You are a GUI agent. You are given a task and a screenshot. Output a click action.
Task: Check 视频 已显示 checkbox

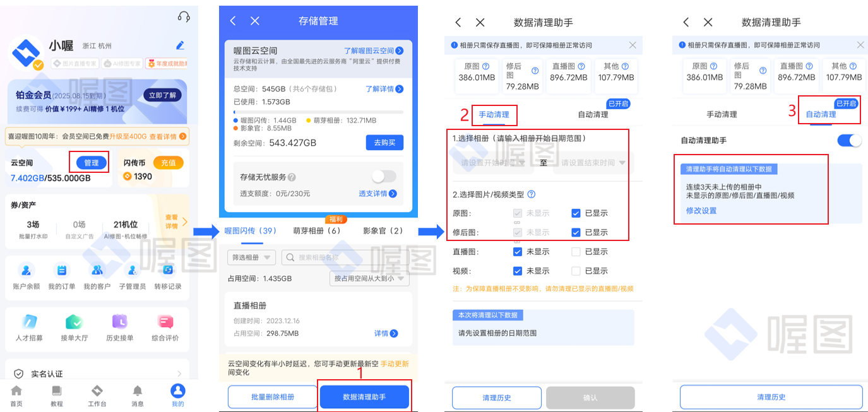coord(576,271)
